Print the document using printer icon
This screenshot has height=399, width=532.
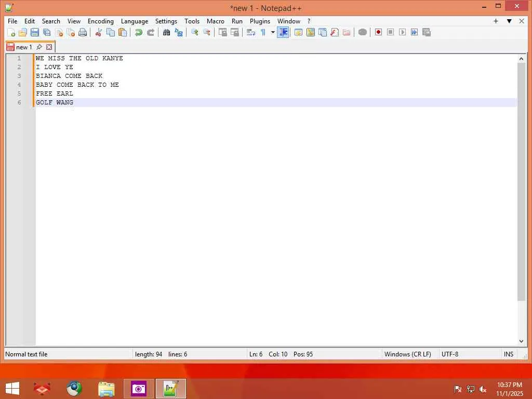83,32
